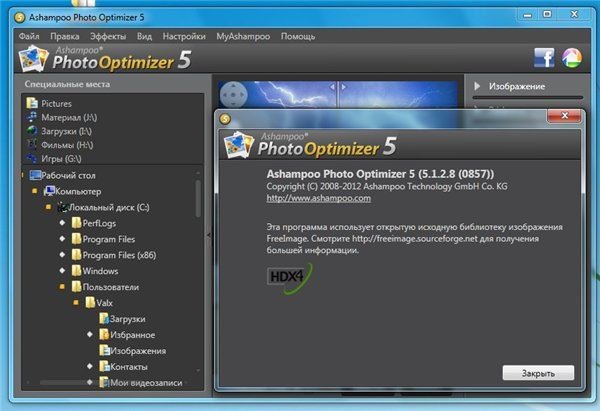This screenshot has height=411, width=600.
Task: Click the panel collapse arrow beside folder tree
Action: pyautogui.click(x=208, y=235)
